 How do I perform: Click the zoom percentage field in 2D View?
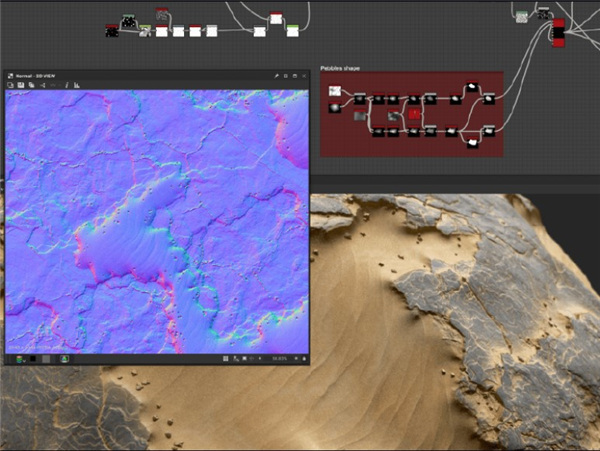(280, 358)
